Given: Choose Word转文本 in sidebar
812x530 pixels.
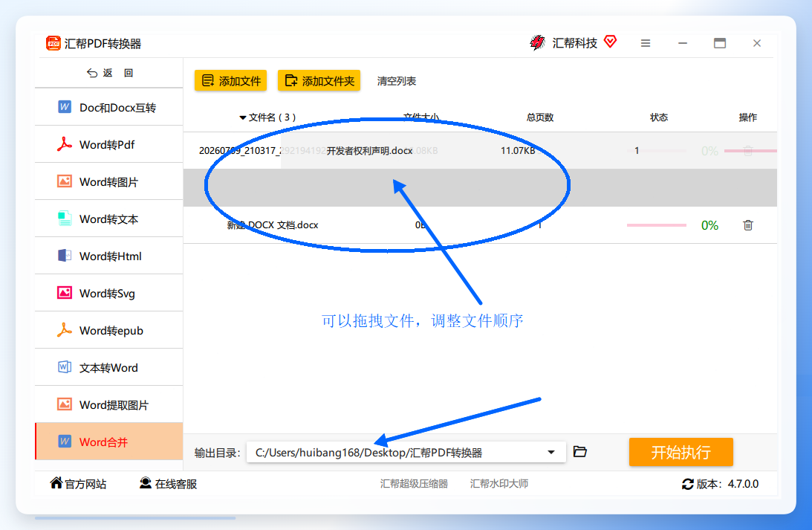Looking at the screenshot, I should [109, 219].
